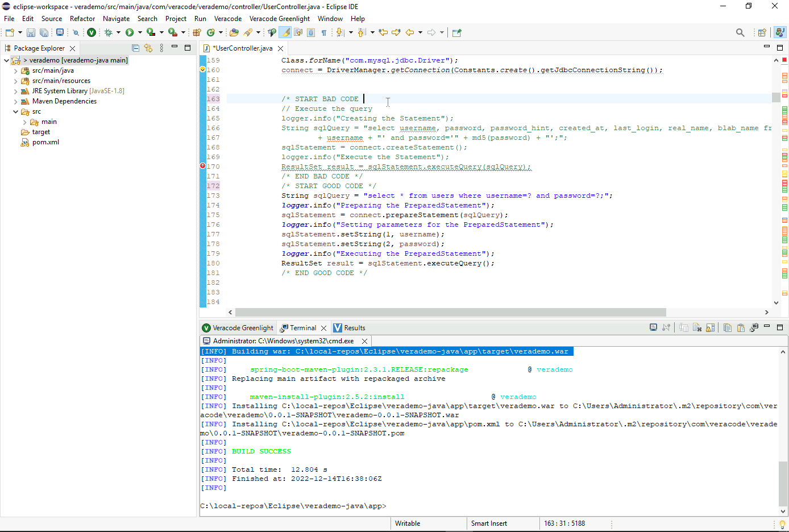789x532 pixels.
Task: Close the UserController.java editor tab
Action: [x=280, y=48]
